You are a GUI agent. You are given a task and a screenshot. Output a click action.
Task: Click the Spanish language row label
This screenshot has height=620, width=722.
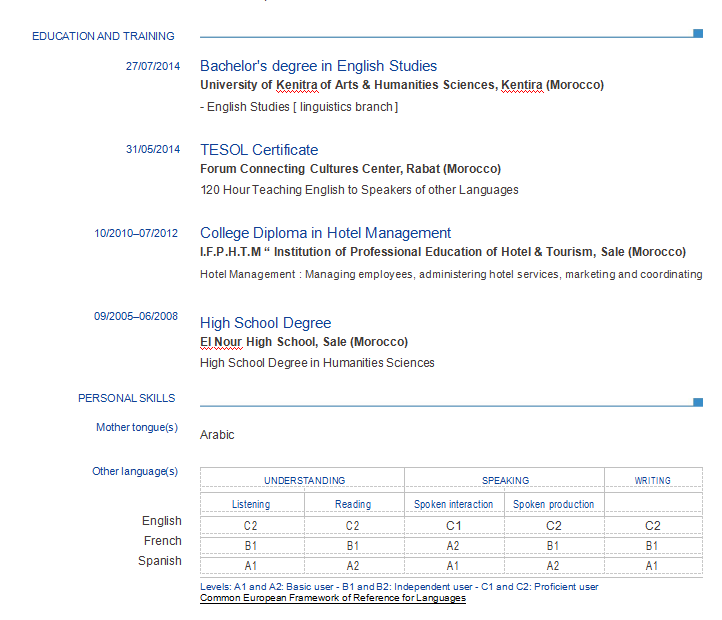click(x=160, y=561)
